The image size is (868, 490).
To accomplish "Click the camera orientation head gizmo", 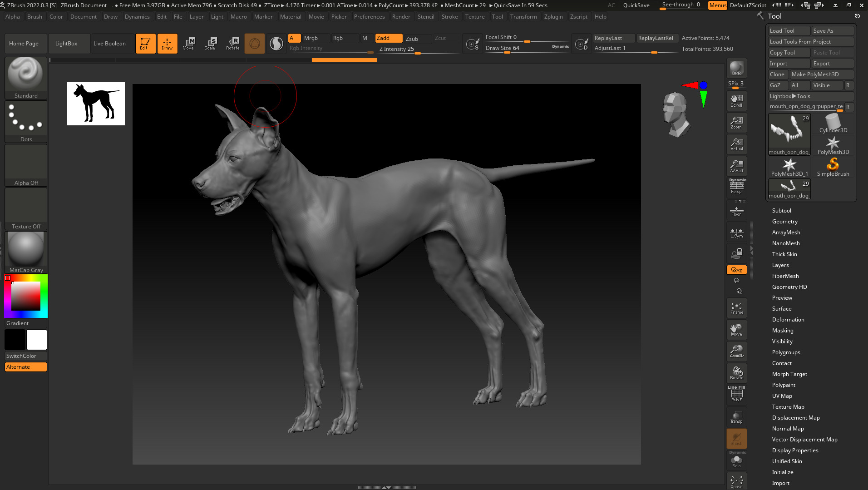I will [x=676, y=114].
